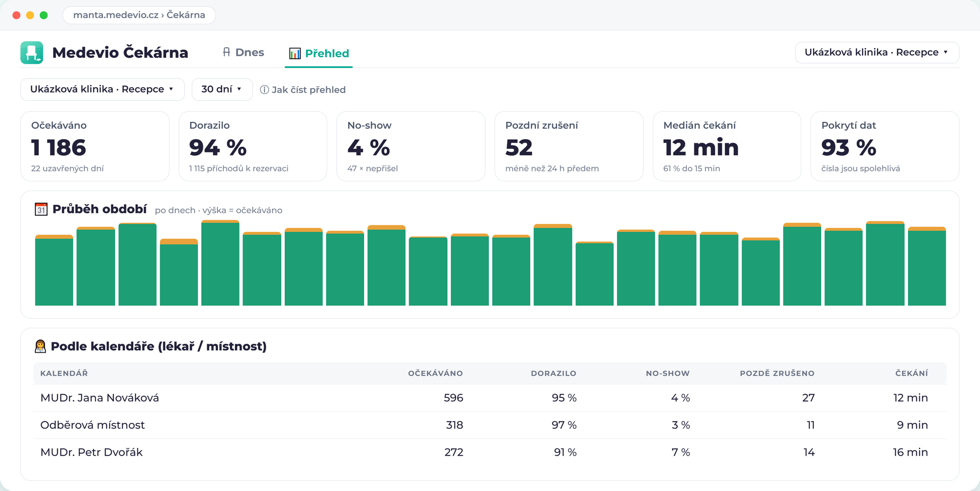The image size is (980, 491).
Task: Click the last bar in the Průběh období chart
Action: click(x=927, y=266)
